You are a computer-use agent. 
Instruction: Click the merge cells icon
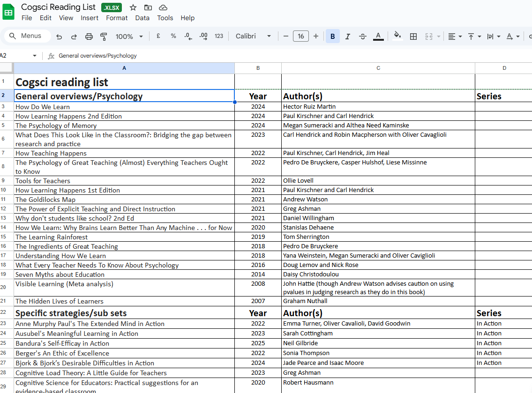[429, 36]
